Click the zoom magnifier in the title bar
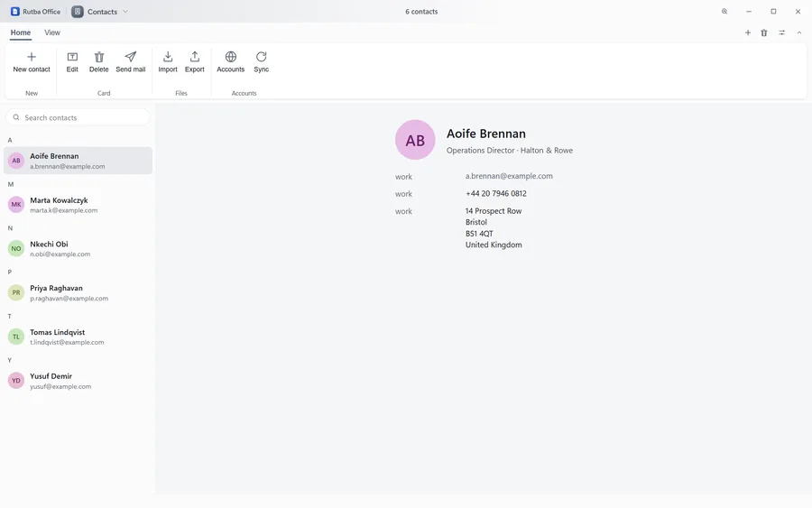This screenshot has height=508, width=812. pyautogui.click(x=724, y=12)
